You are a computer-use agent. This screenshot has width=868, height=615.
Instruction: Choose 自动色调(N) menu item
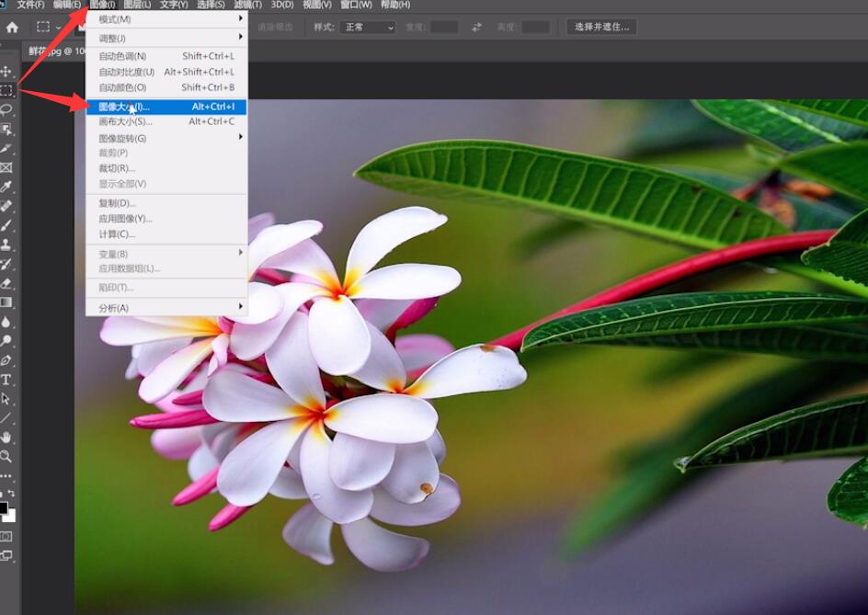click(x=166, y=56)
